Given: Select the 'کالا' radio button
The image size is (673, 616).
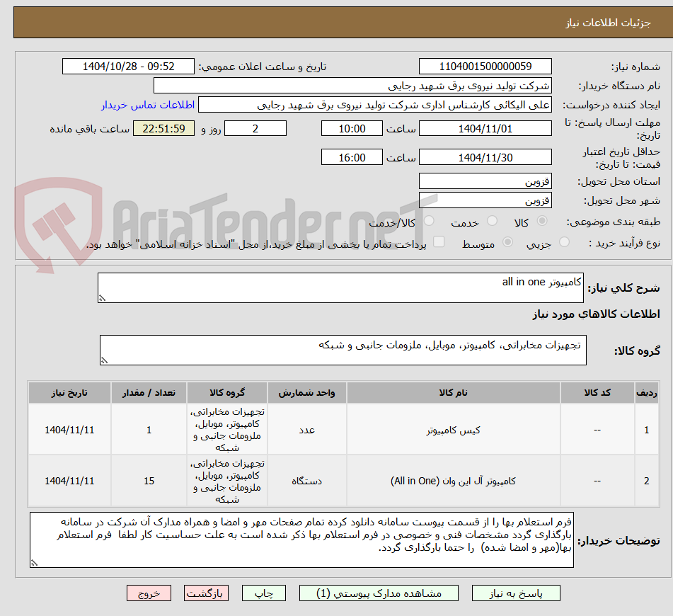Looking at the screenshot, I should [x=542, y=221].
